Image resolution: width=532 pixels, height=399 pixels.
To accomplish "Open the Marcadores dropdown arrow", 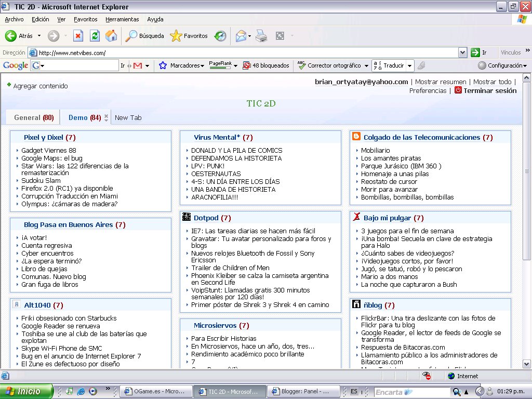I will 202,66.
